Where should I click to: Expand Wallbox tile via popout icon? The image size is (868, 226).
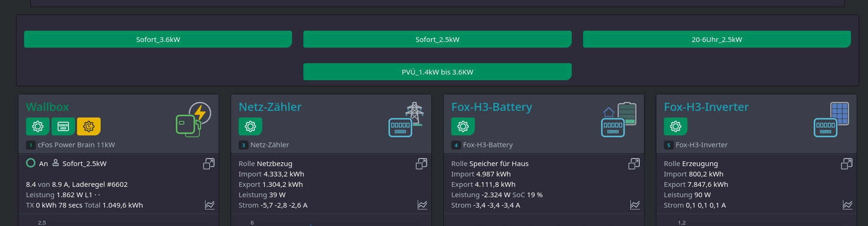pos(209,164)
